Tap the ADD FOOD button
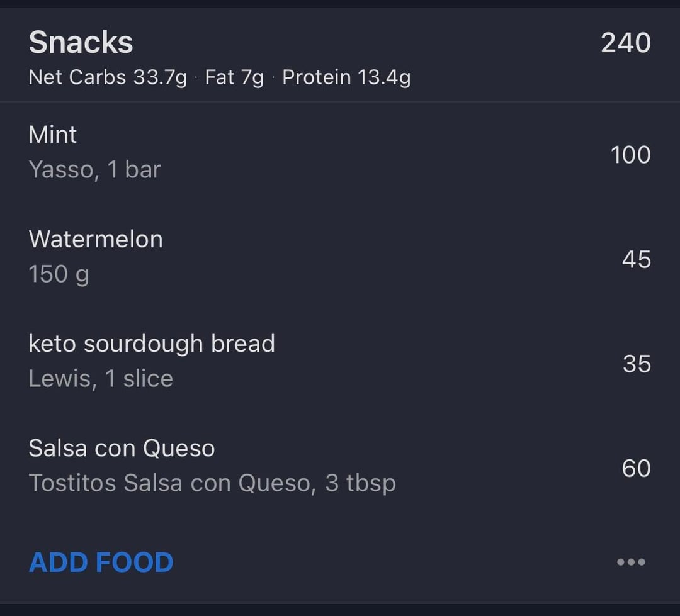The width and height of the screenshot is (680, 616). click(x=101, y=562)
